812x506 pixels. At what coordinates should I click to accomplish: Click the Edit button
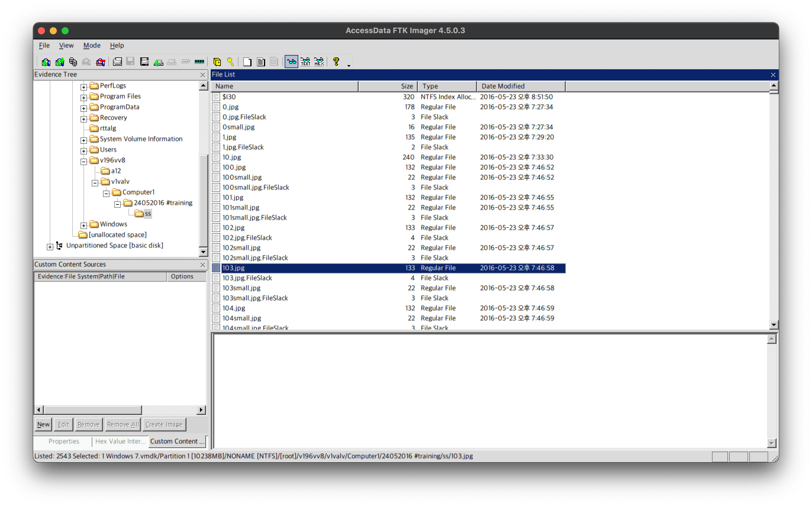63,424
